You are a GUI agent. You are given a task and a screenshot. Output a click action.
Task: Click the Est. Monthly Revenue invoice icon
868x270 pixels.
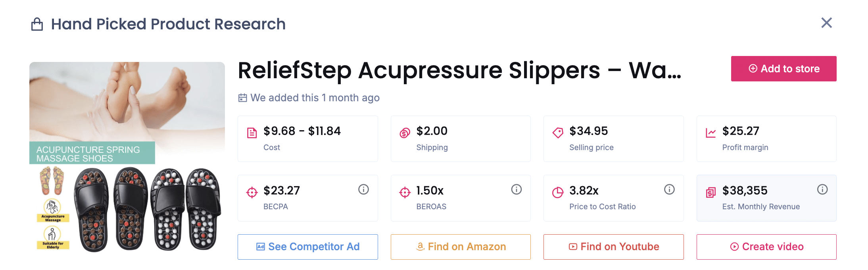click(x=711, y=192)
